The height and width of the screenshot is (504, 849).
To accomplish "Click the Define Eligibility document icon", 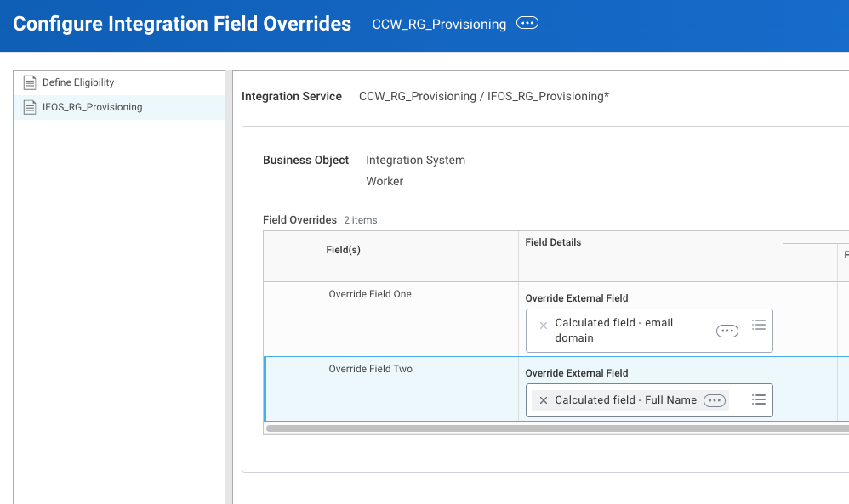I will (x=30, y=82).
